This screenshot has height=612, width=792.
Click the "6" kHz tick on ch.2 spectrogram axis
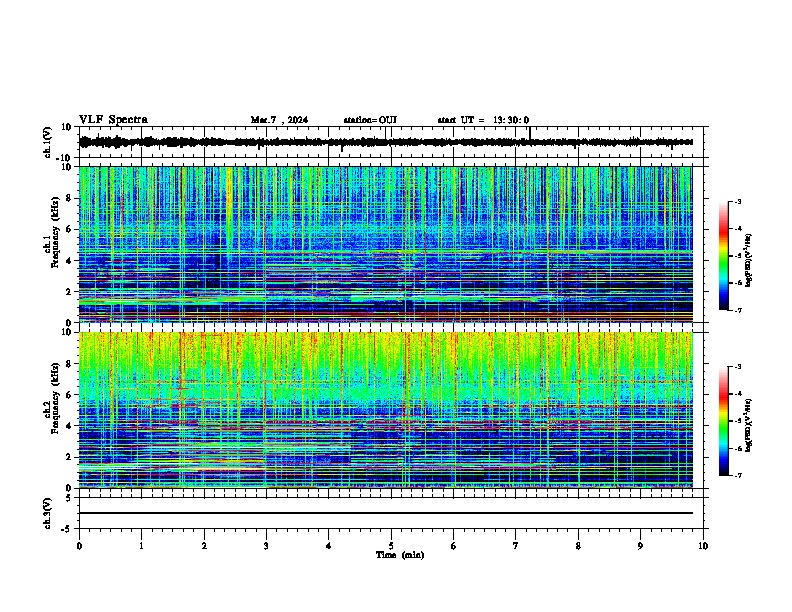69,394
